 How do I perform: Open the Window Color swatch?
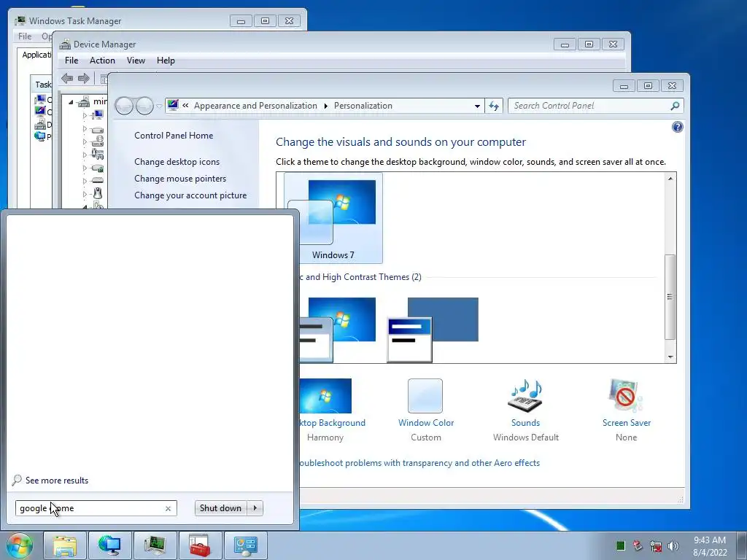tap(425, 396)
